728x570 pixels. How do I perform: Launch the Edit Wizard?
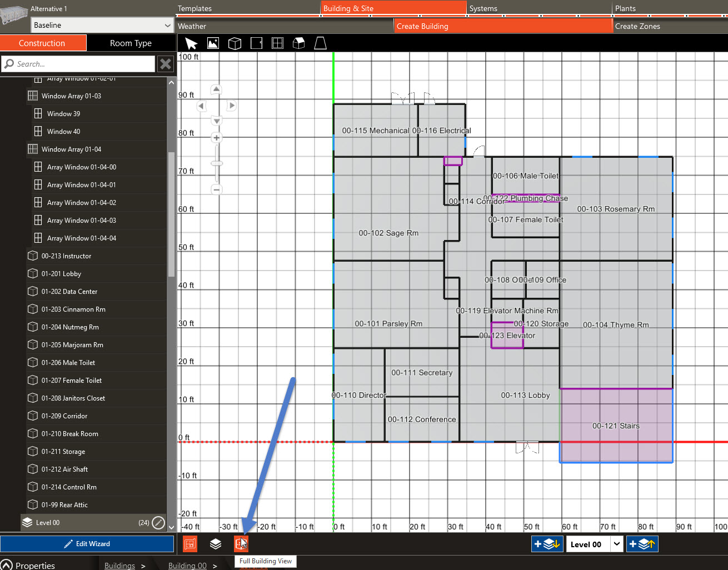coord(87,543)
